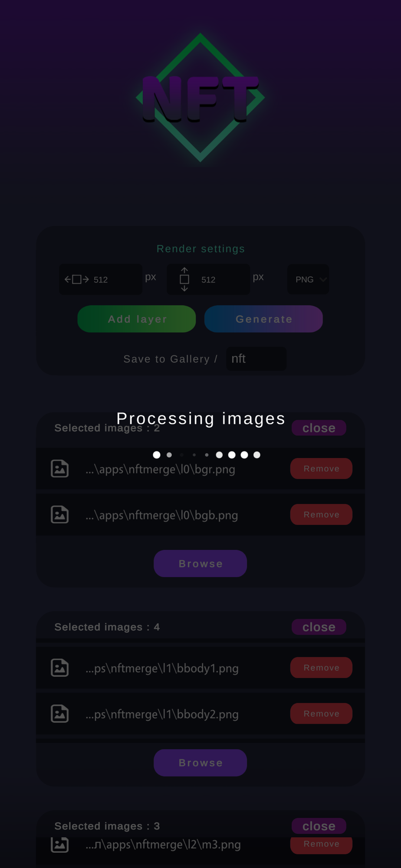
Task: Click image icon beside m3.png
Action: (x=60, y=845)
